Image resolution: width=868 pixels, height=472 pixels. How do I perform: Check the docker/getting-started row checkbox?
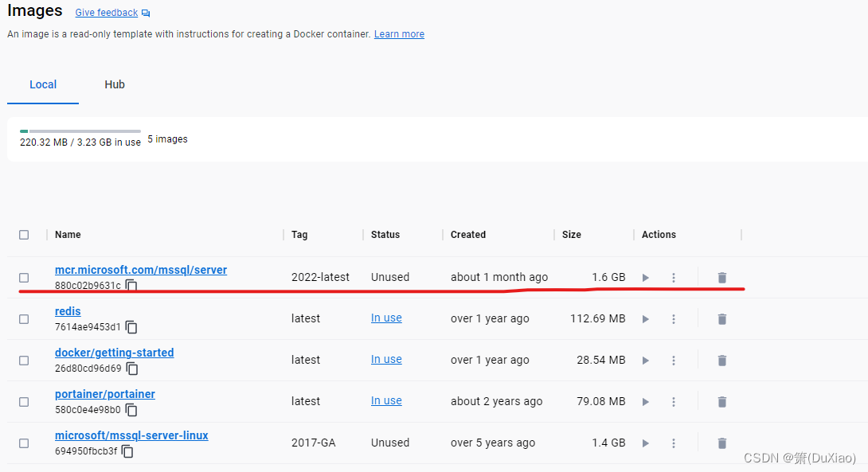pos(24,361)
